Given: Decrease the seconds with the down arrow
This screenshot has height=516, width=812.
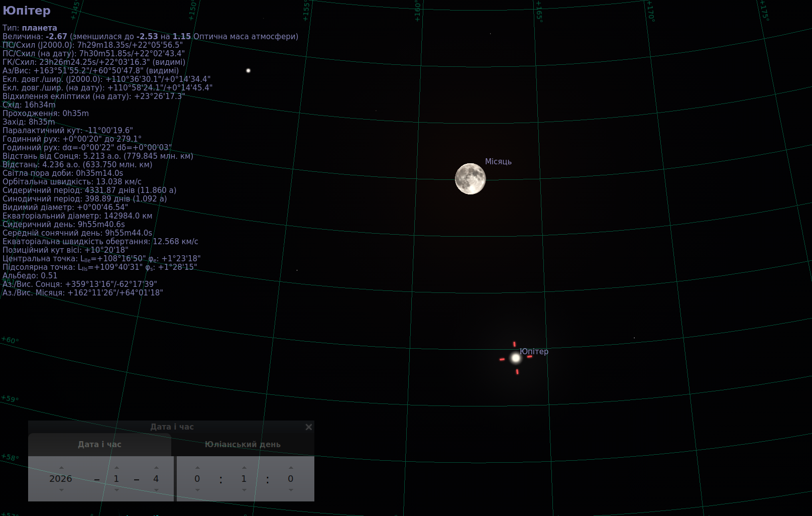Looking at the screenshot, I should [291, 490].
